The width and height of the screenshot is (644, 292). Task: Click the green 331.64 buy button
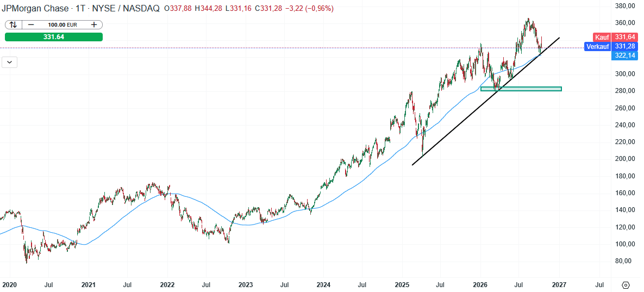54,37
